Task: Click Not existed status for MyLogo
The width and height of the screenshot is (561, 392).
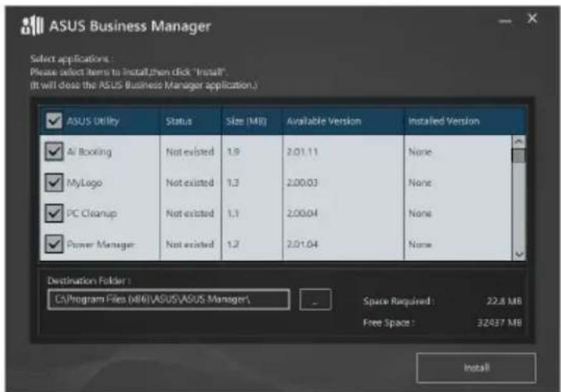Action: (189, 182)
